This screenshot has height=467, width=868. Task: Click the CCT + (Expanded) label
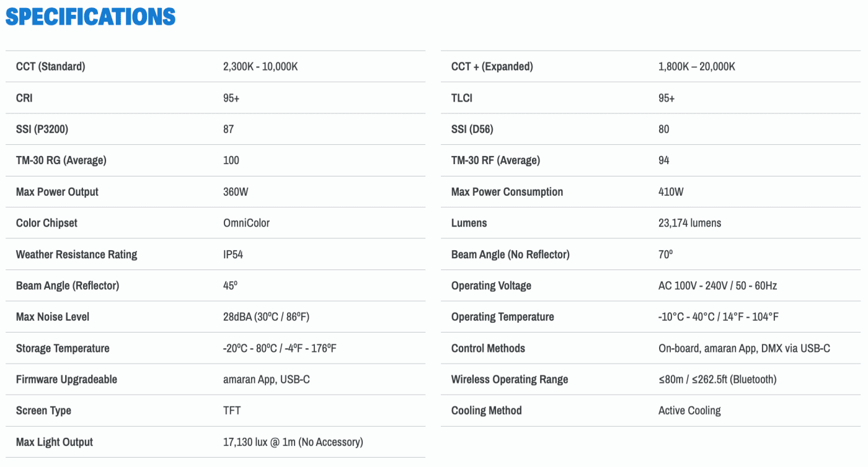coord(492,66)
